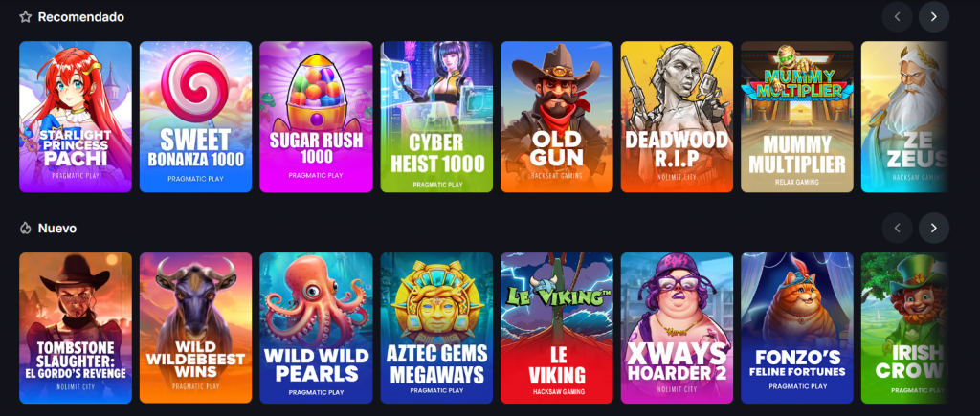The width and height of the screenshot is (980, 416).
Task: Go back in Nuevo with left arrow
Action: pos(898,228)
